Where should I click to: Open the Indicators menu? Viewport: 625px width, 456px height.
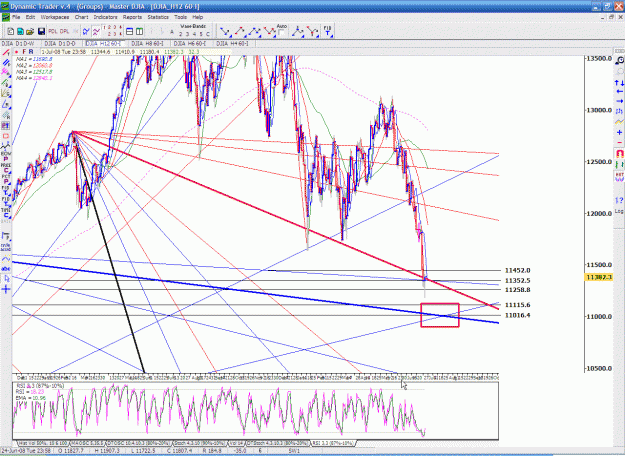pos(105,17)
